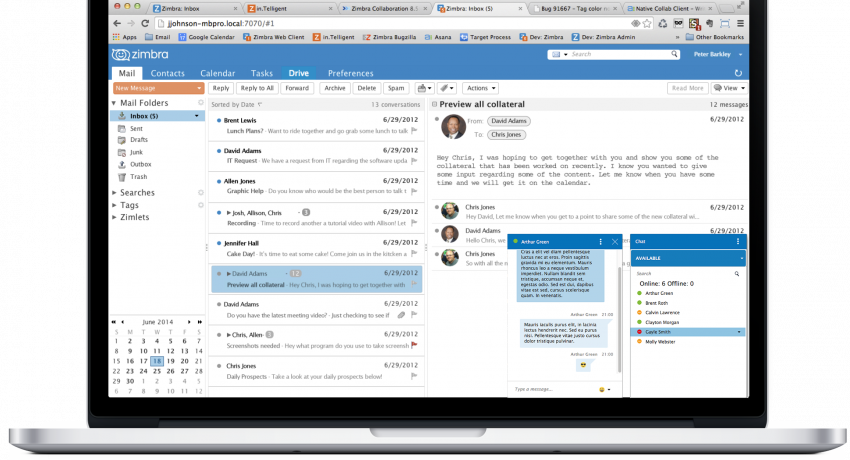850x460 pixels.
Task: Open the View dropdown
Action: (729, 88)
